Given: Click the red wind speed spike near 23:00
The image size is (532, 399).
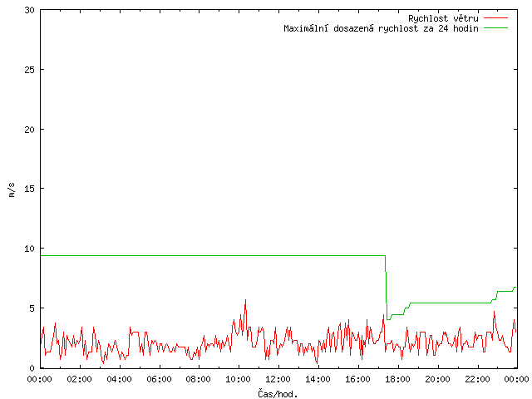Looking at the screenshot, I should coord(494,313).
